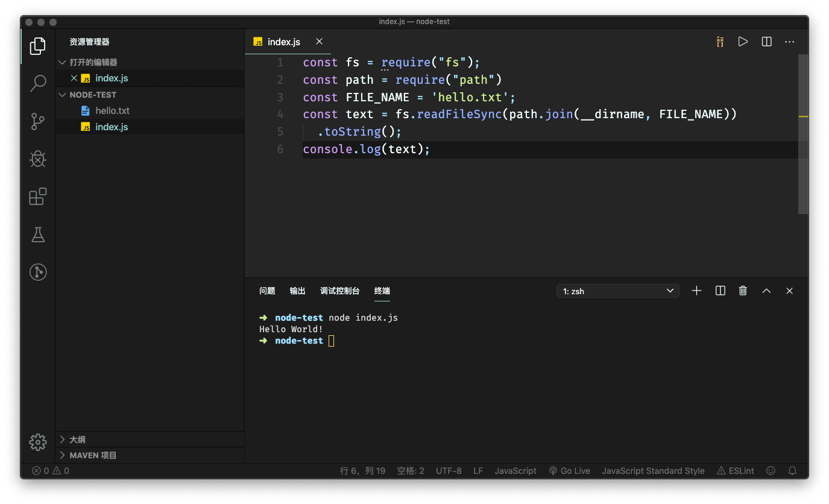829x504 pixels.
Task: Close the index.js editor tab
Action: click(320, 42)
